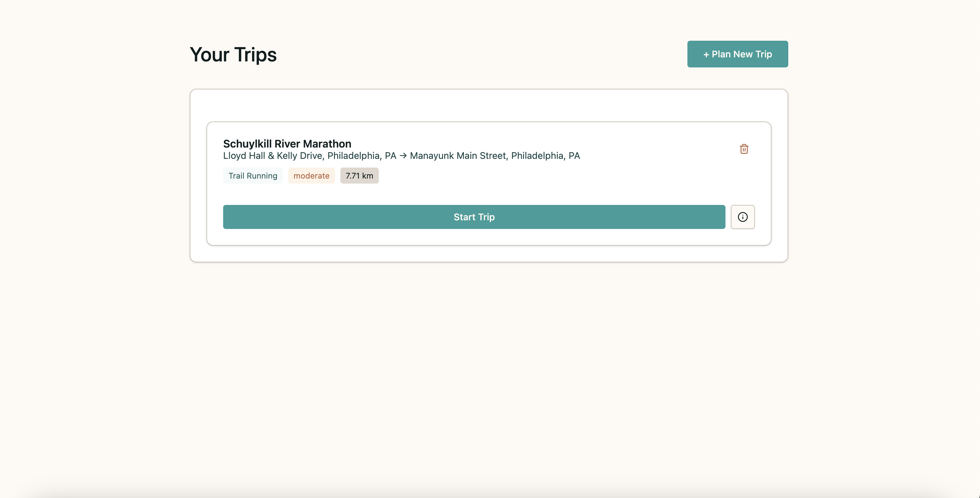Click the circled 'i' button beside Start Trip
The width and height of the screenshot is (980, 498).
(x=742, y=217)
